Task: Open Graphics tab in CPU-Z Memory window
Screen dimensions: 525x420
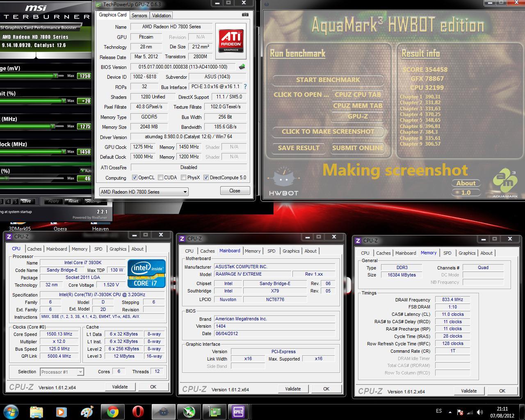Action: coord(467,253)
